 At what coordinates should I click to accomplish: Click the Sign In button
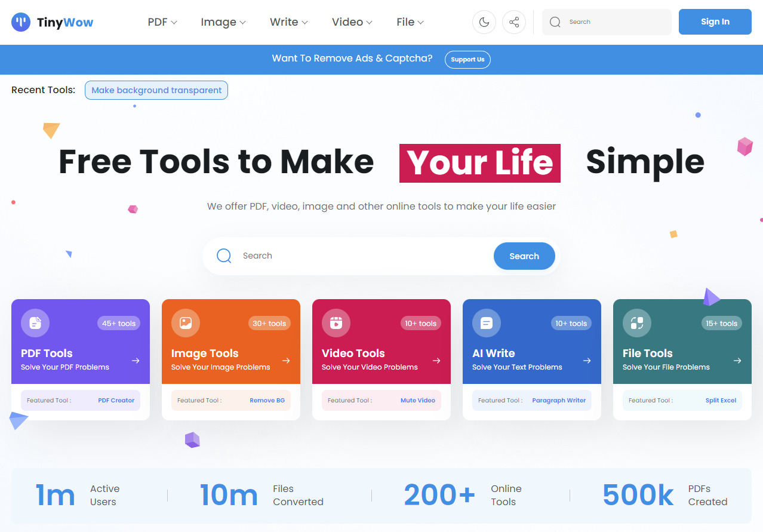click(715, 21)
